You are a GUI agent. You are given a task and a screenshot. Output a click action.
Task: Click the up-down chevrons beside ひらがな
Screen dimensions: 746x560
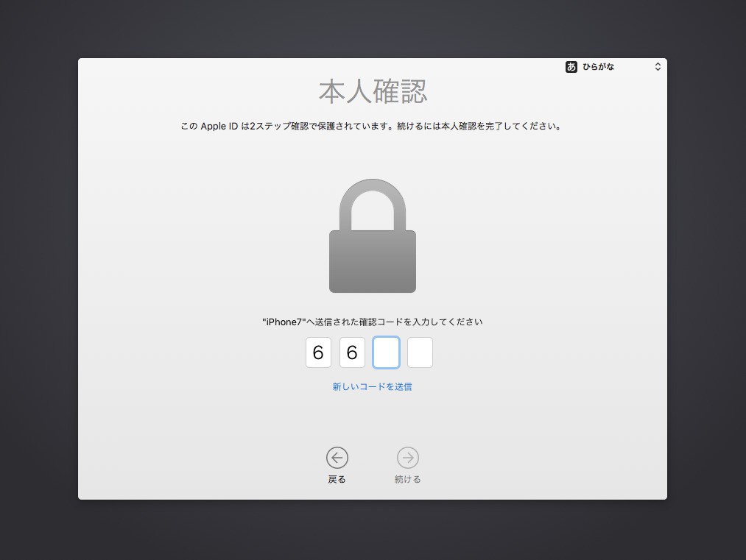(x=658, y=67)
